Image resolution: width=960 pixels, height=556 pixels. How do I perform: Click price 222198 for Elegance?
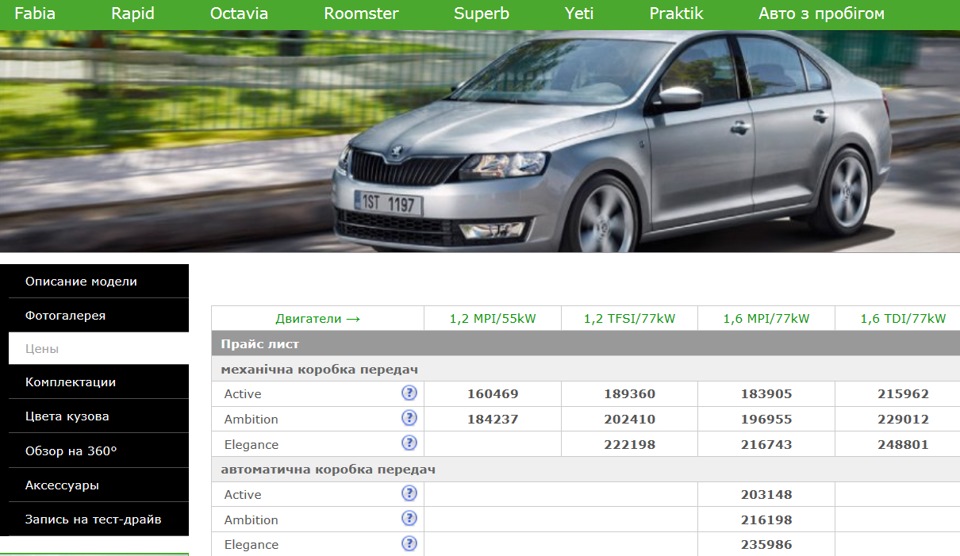tap(629, 445)
